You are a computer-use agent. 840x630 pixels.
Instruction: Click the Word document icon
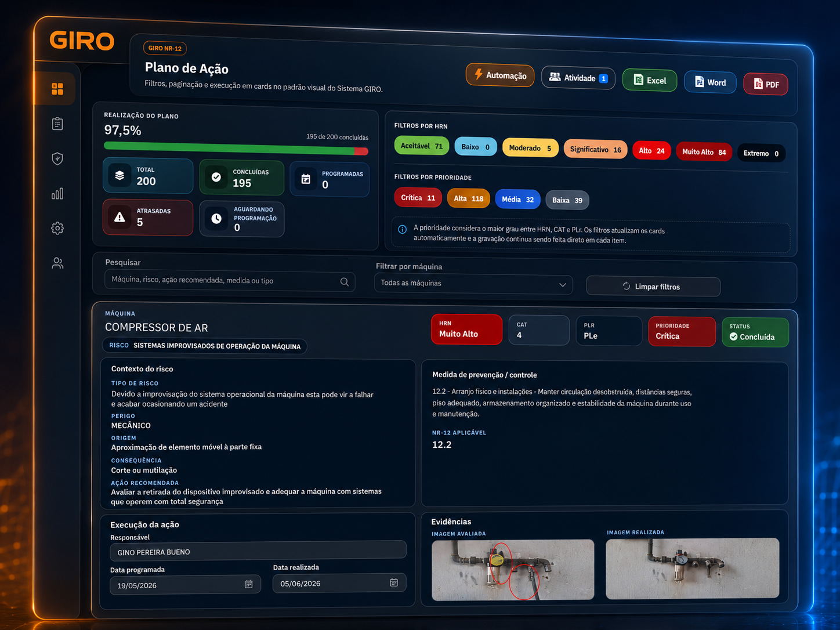coord(700,82)
